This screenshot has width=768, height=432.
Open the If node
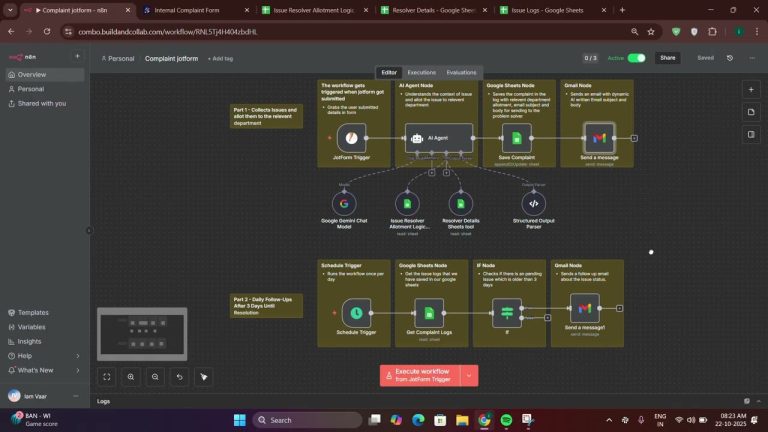click(x=507, y=313)
